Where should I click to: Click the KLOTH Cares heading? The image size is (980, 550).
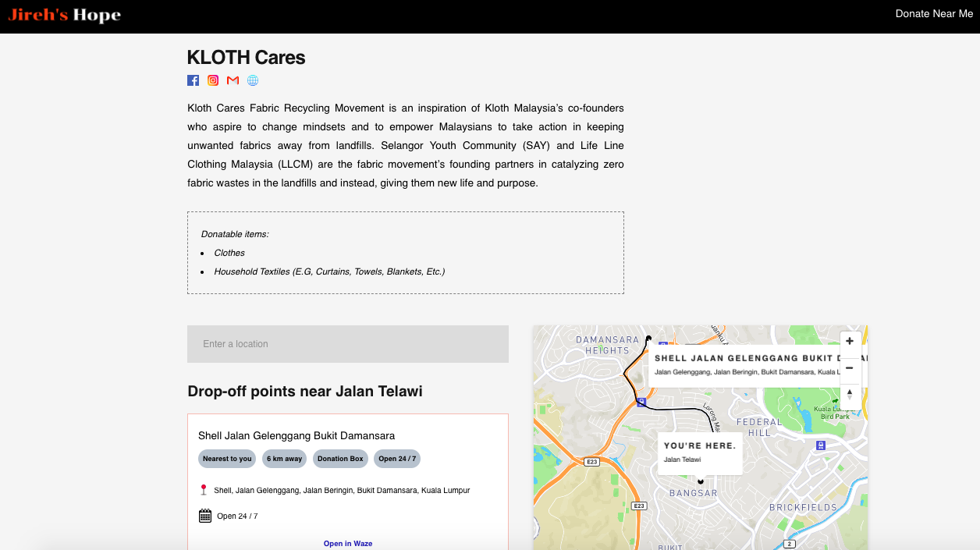click(x=247, y=58)
